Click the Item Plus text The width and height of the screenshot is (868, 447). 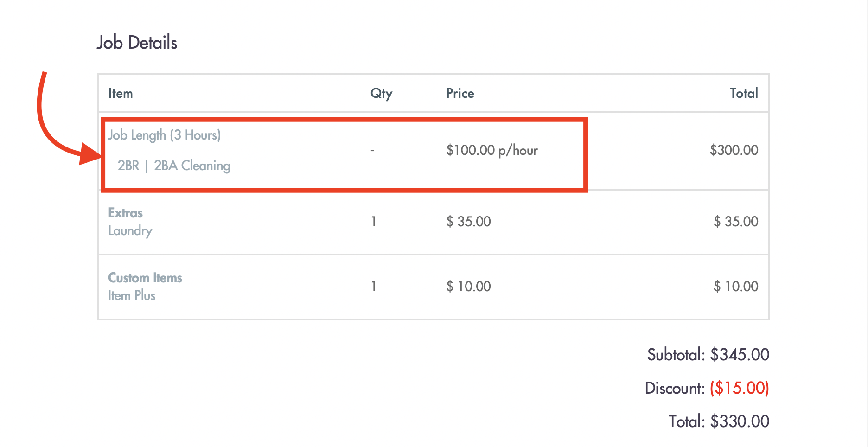pyautogui.click(x=132, y=295)
